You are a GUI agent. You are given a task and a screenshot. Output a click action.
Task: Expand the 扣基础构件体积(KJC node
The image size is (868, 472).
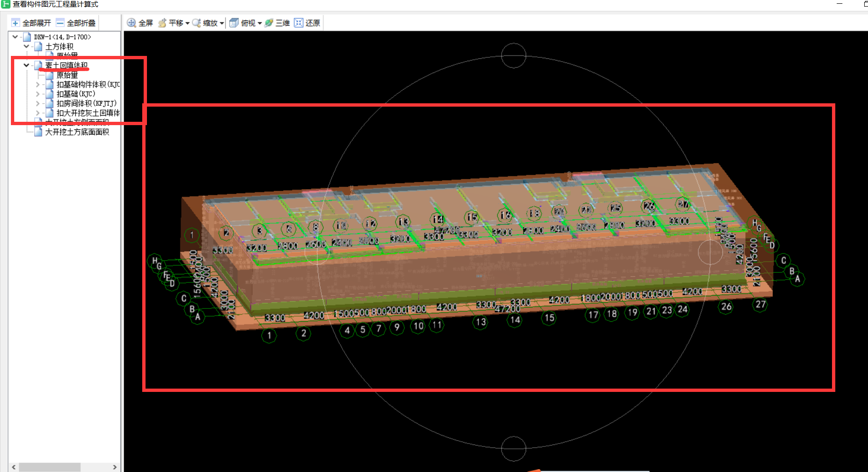tap(38, 84)
